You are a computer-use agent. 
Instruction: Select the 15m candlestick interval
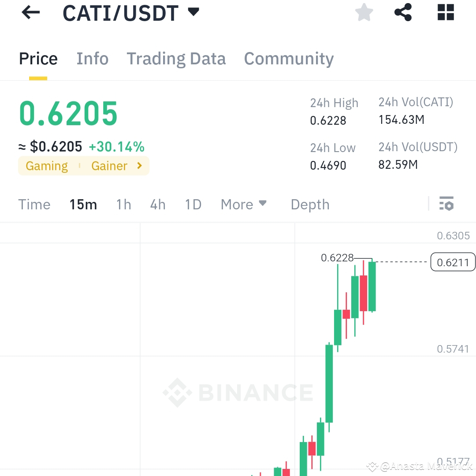coord(83,204)
